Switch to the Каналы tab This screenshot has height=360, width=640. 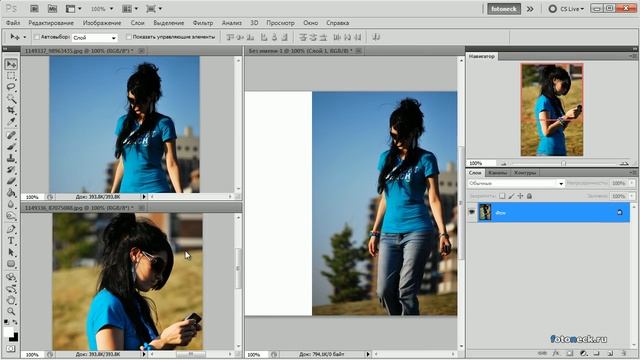tap(498, 173)
